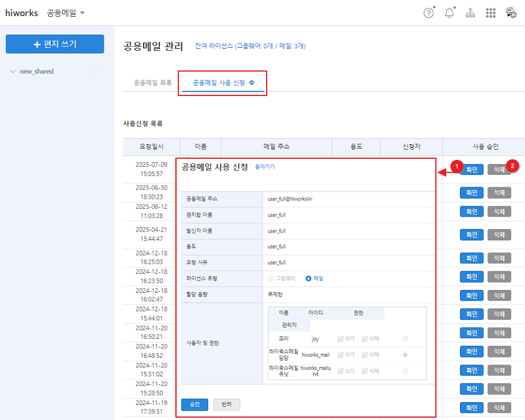Open the help question mark icon
This screenshot has width=525, height=420.
point(428,13)
